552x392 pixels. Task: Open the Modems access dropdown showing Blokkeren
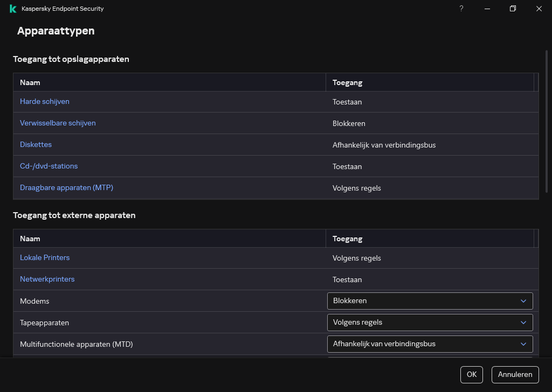[430, 301]
